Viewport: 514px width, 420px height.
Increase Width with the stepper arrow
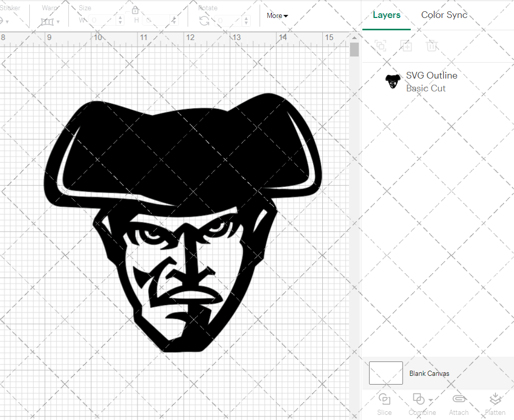click(120, 17)
